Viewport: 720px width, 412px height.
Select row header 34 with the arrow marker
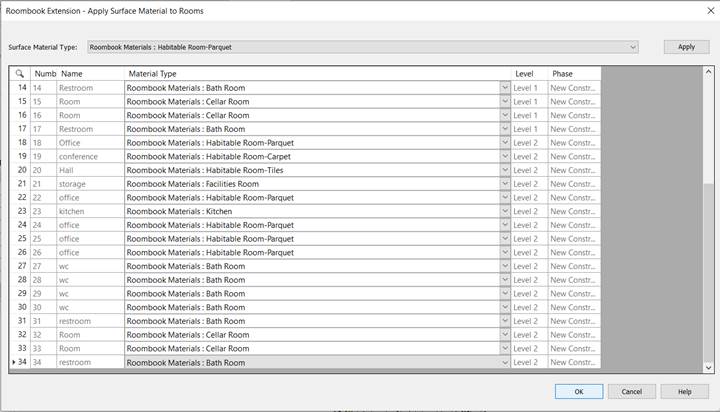20,362
